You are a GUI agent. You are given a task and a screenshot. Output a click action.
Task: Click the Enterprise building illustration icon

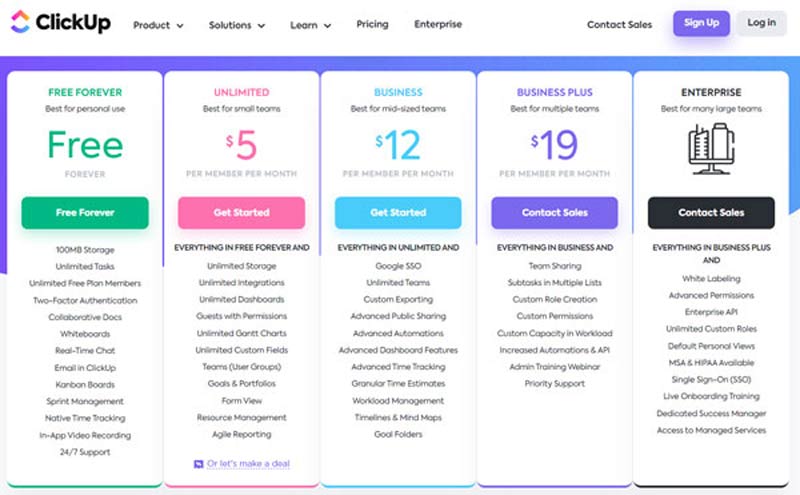tap(711, 148)
